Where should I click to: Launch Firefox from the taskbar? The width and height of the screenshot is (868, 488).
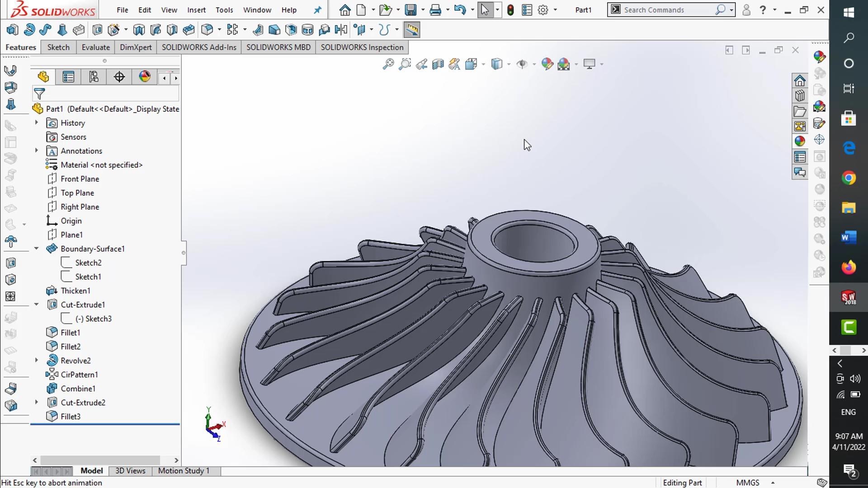(849, 267)
